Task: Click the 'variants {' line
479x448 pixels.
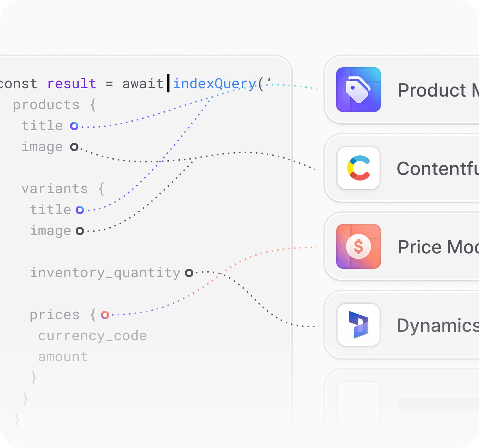Action: point(63,189)
